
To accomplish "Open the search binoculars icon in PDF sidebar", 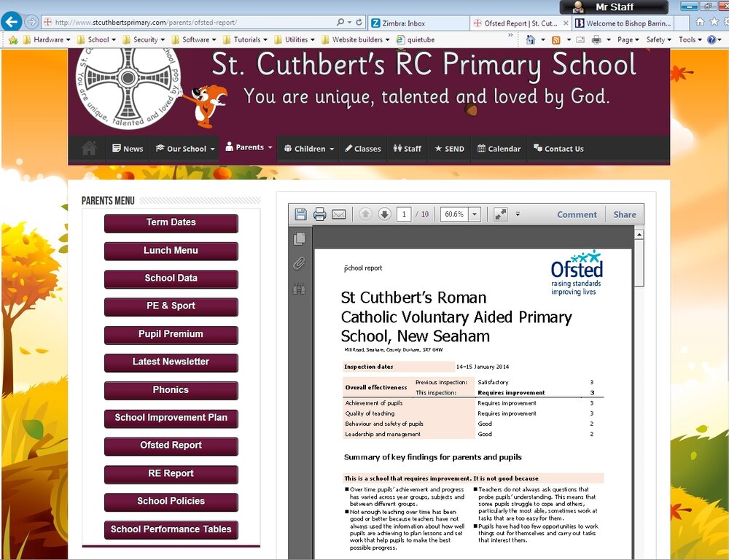I will coord(299,288).
